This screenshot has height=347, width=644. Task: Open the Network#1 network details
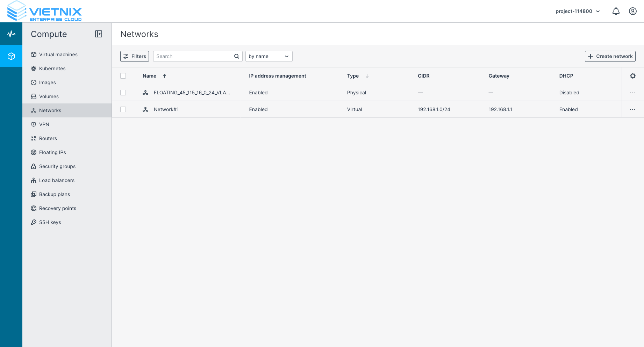(x=166, y=109)
